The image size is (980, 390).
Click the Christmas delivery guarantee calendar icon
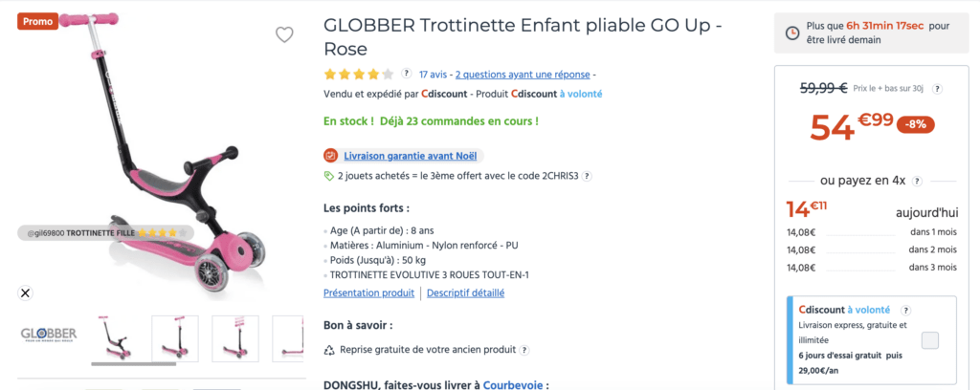(330, 156)
